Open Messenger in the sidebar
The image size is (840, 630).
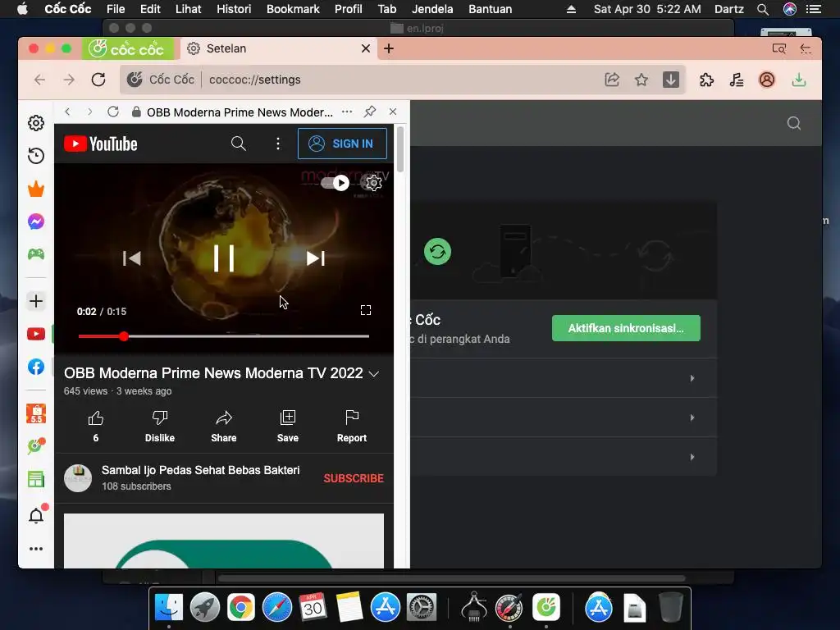click(36, 221)
